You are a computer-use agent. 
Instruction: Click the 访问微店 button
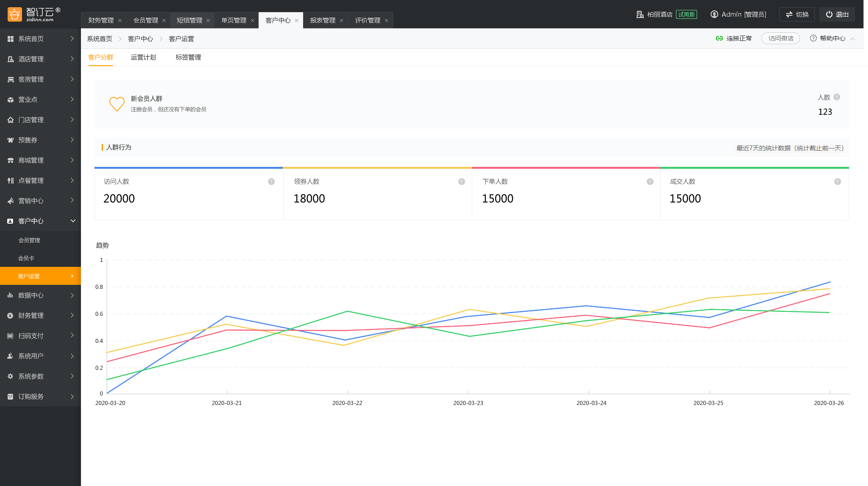(x=780, y=38)
